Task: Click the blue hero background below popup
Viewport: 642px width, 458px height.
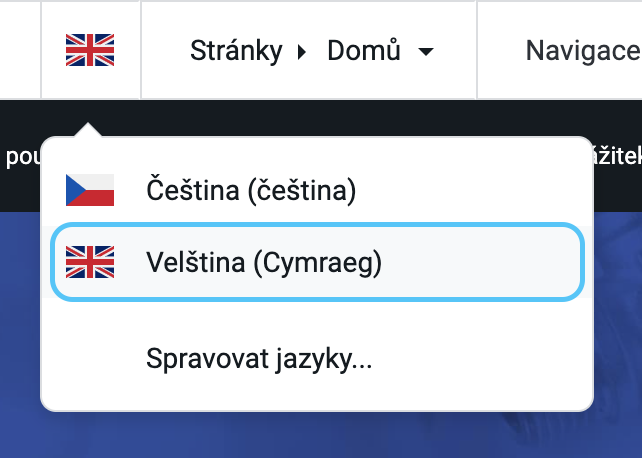Action: [x=321, y=435]
